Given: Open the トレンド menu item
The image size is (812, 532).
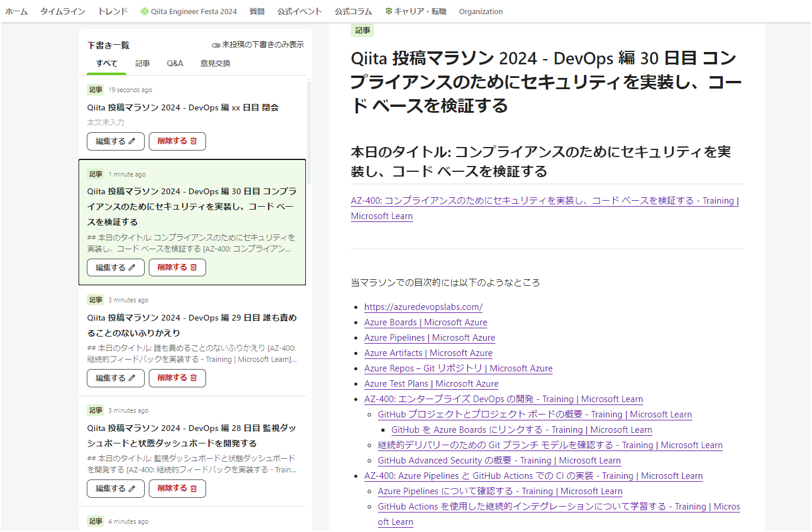Looking at the screenshot, I should [x=113, y=11].
